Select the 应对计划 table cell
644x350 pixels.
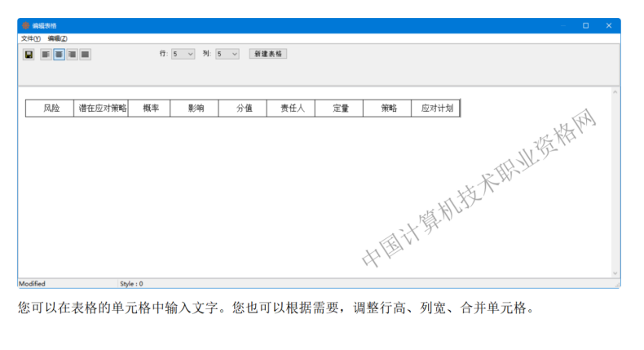coord(436,109)
